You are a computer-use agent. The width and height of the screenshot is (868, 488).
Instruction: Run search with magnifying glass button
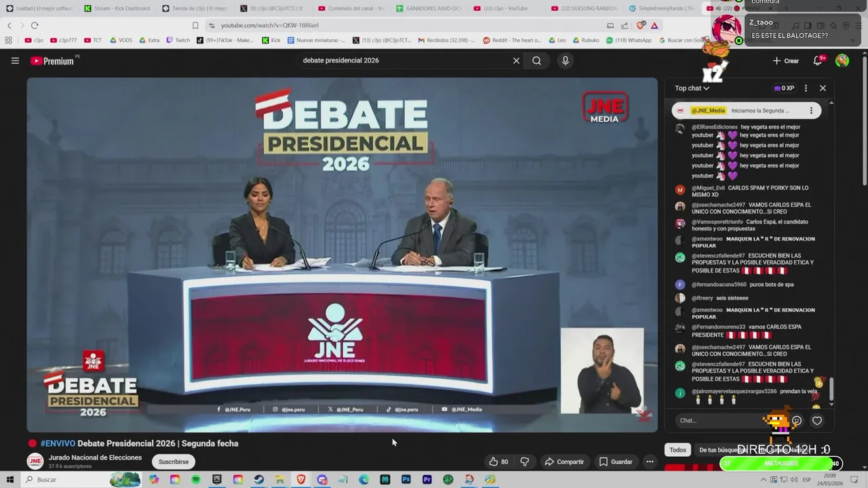pos(536,60)
